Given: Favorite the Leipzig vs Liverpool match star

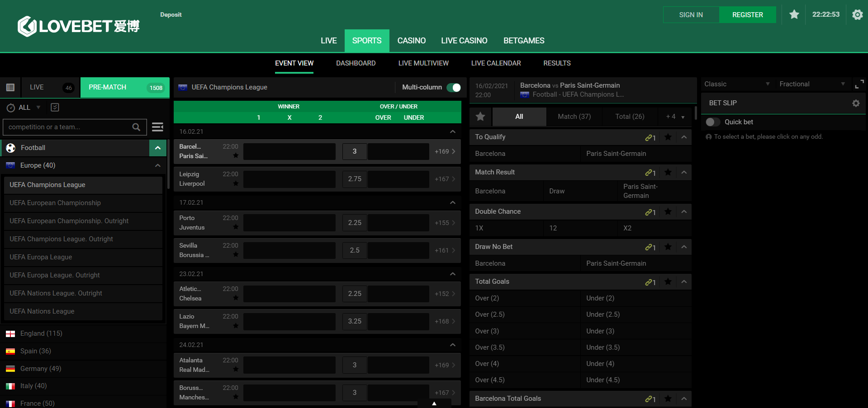Looking at the screenshot, I should [x=236, y=183].
